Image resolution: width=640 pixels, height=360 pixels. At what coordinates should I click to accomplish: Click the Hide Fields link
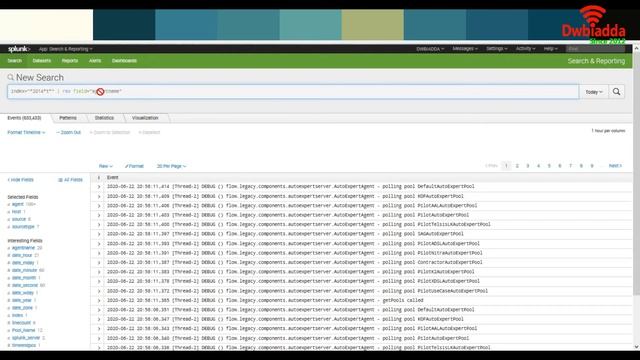click(x=20, y=180)
